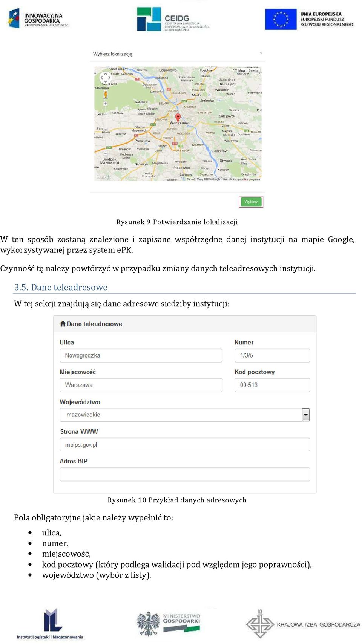Click the Legionowo label on the map
Viewport: 362px width, 644px height.
[x=168, y=70]
